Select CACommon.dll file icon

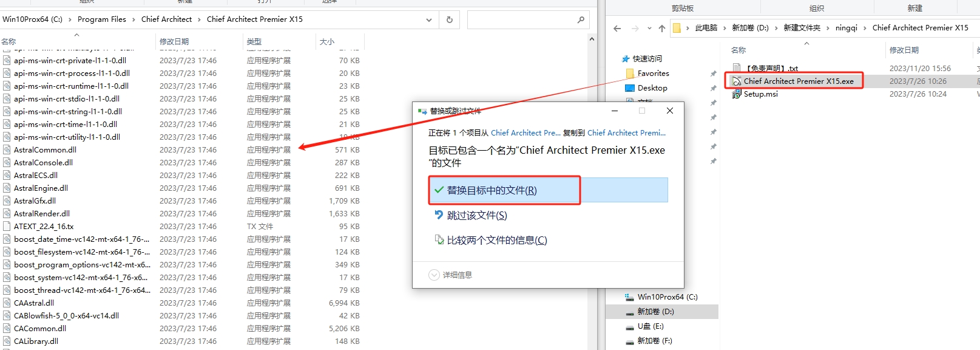(7, 329)
